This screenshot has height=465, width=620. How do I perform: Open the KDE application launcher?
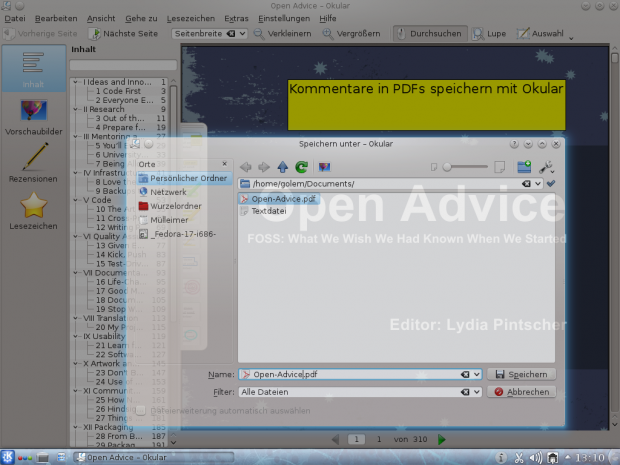[9, 457]
